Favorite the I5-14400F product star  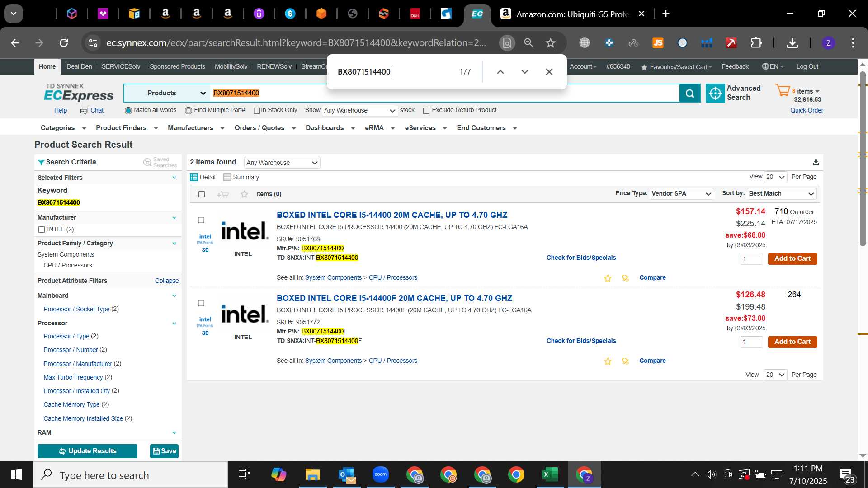click(608, 361)
